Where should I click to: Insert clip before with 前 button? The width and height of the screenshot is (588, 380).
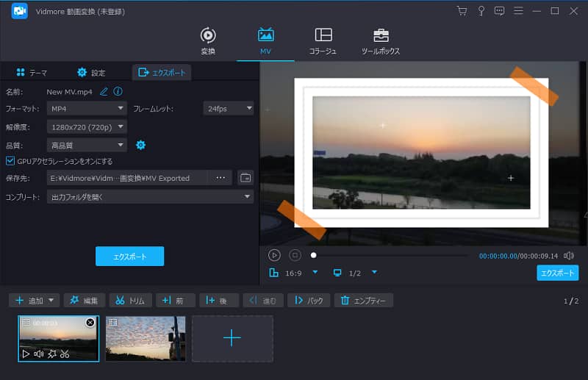pos(176,301)
